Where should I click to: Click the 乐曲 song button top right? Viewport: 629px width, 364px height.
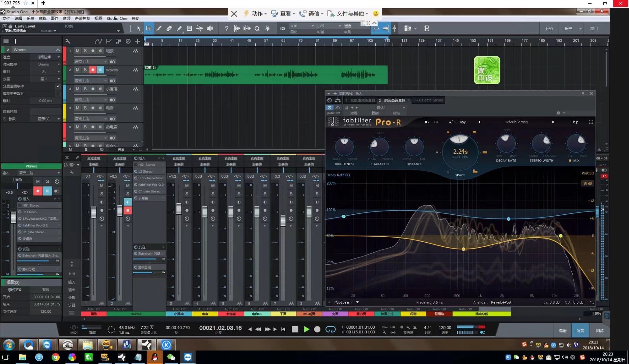(568, 29)
